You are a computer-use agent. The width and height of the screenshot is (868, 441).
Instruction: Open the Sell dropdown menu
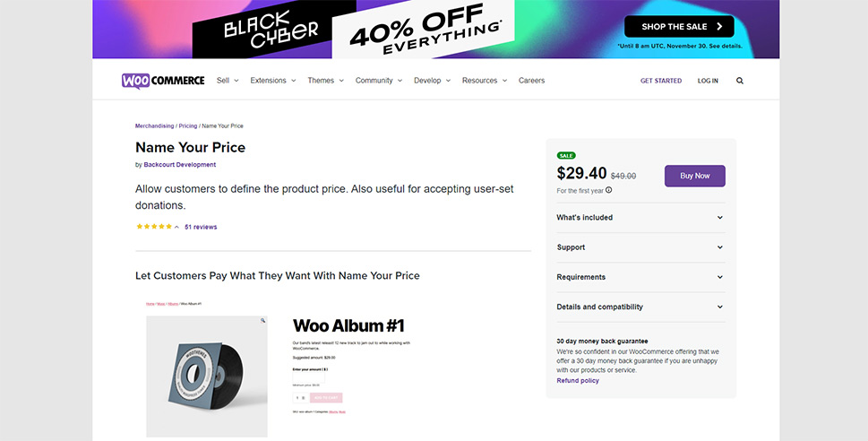[x=228, y=81]
